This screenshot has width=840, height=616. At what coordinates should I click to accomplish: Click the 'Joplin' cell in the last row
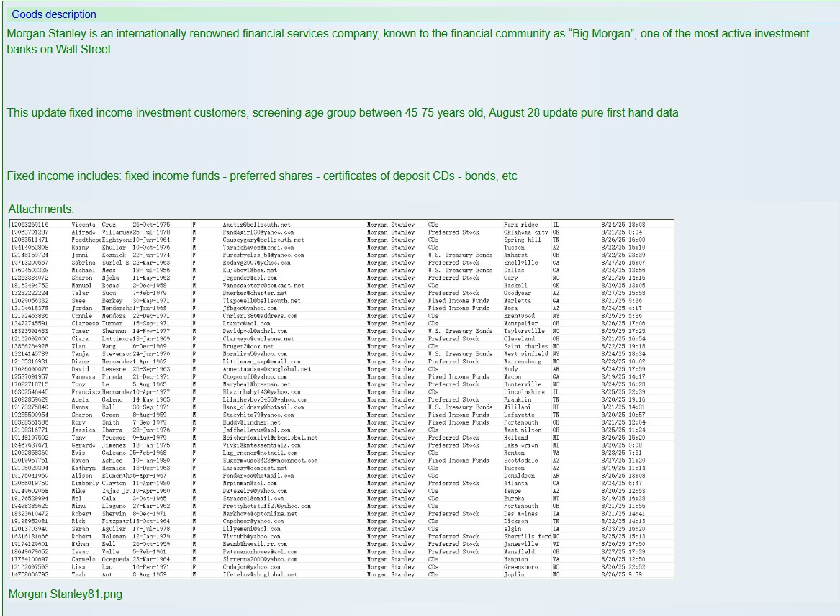[x=513, y=575]
